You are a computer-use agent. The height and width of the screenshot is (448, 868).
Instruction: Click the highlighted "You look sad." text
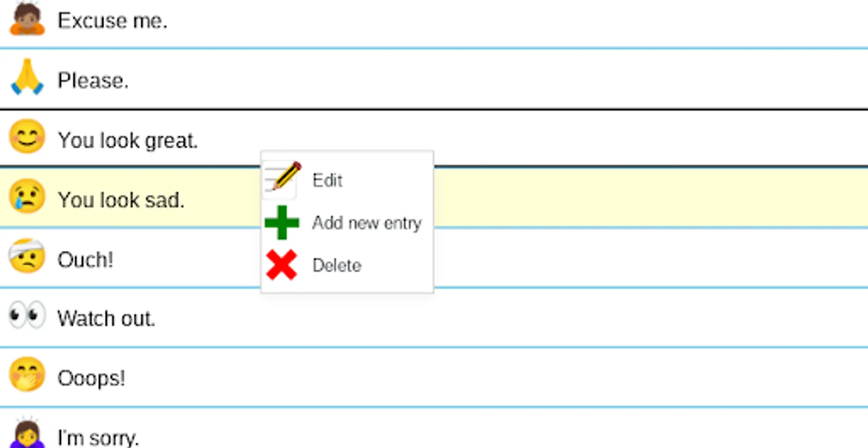coord(121,200)
